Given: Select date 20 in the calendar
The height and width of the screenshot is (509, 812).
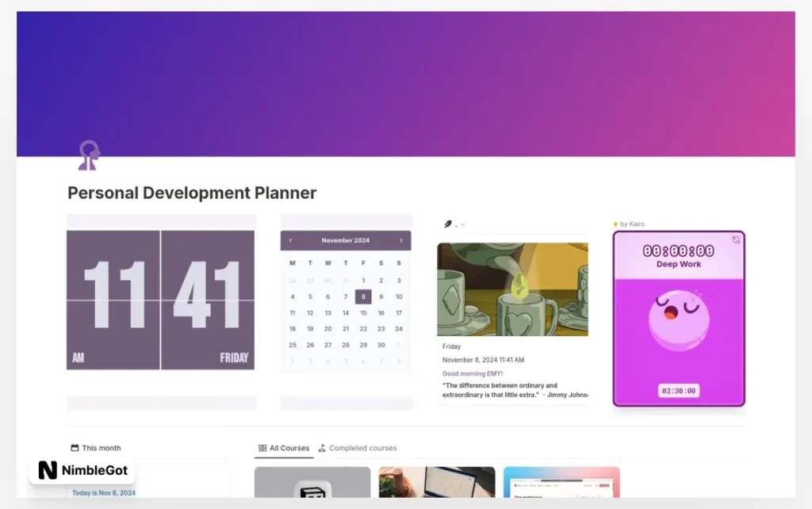Looking at the screenshot, I should click(327, 329).
